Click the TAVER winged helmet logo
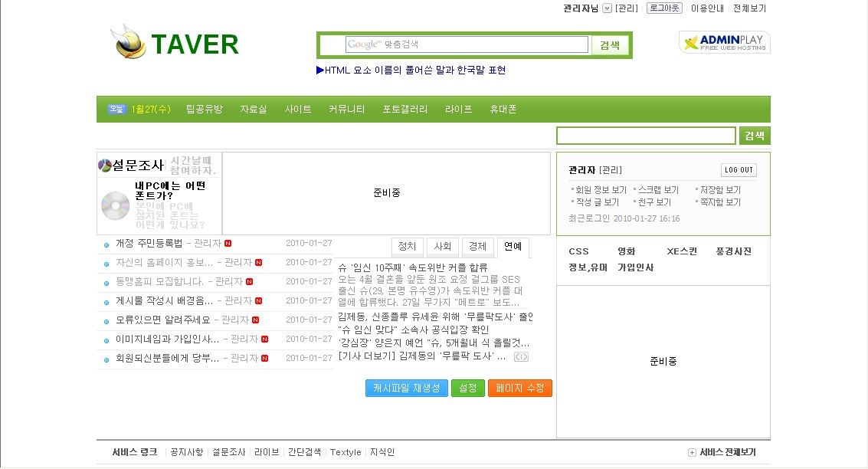The height and width of the screenshot is (469, 868). (129, 43)
